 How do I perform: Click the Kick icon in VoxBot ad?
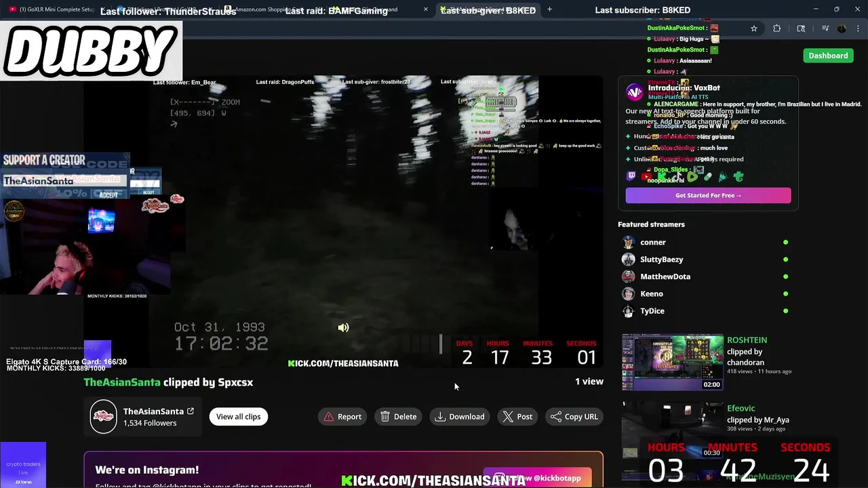tap(662, 176)
